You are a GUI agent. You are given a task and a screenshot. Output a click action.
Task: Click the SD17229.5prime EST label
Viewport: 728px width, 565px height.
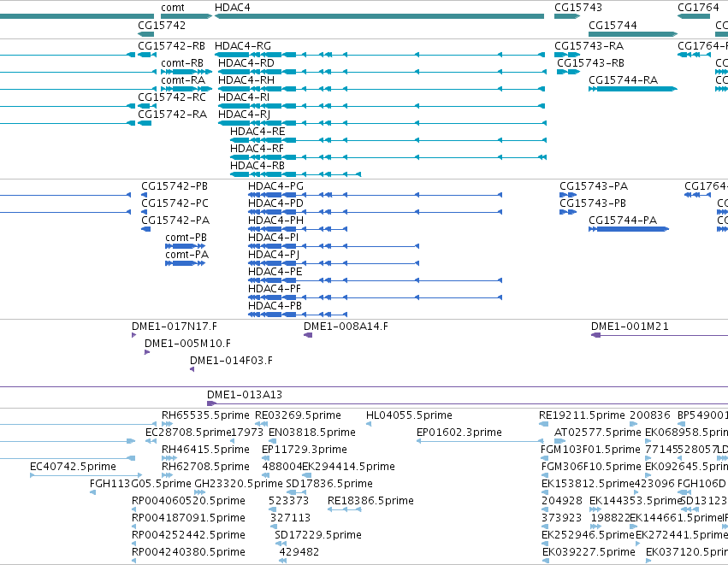coord(318,535)
